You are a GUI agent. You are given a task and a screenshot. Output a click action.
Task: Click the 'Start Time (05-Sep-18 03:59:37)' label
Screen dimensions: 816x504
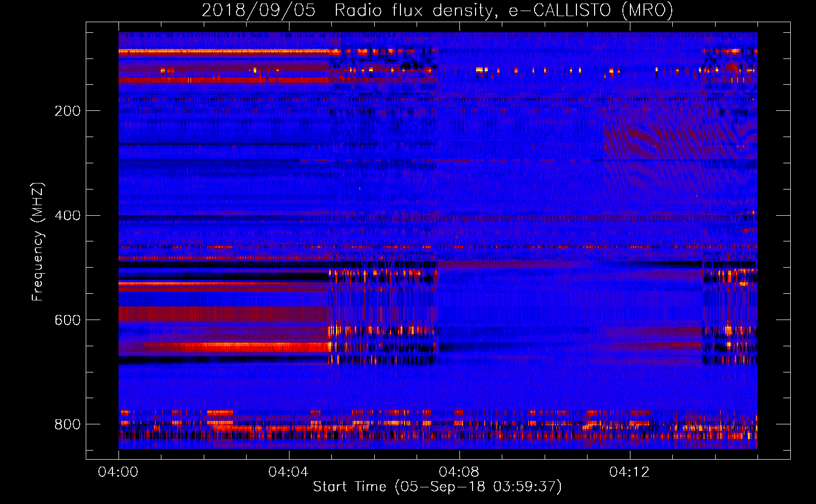coord(437,487)
